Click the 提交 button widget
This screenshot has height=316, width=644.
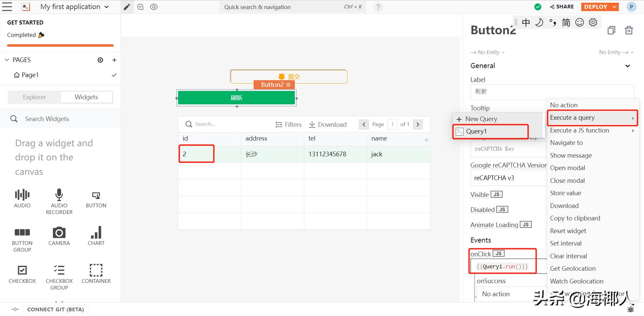(289, 77)
